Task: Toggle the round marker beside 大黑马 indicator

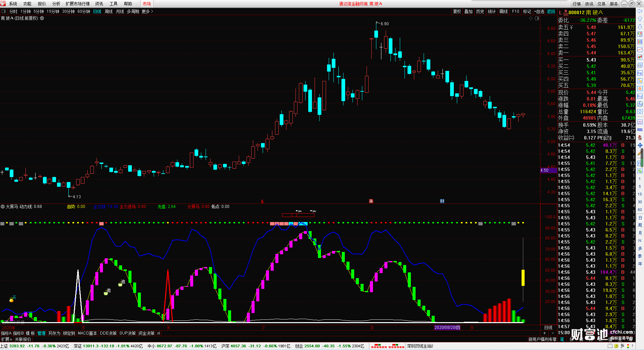Action: click(3, 207)
